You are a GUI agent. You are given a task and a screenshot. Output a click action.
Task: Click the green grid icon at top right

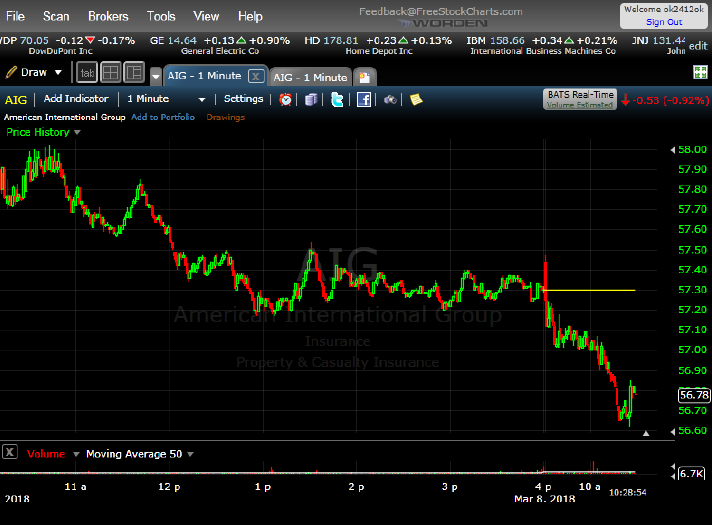(700, 72)
